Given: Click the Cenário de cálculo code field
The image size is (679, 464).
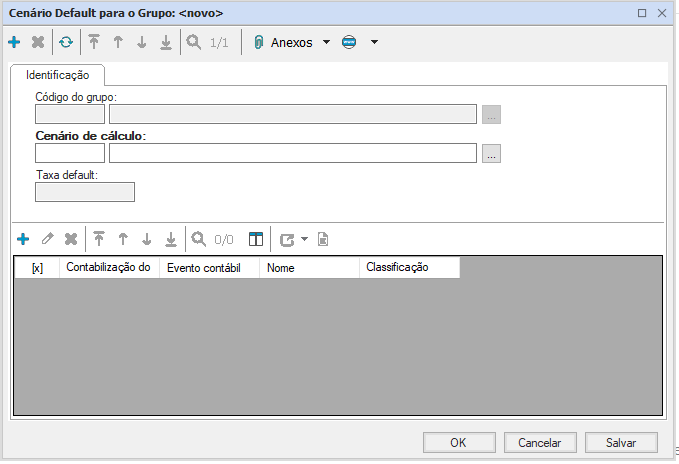Looking at the screenshot, I should tap(69, 153).
